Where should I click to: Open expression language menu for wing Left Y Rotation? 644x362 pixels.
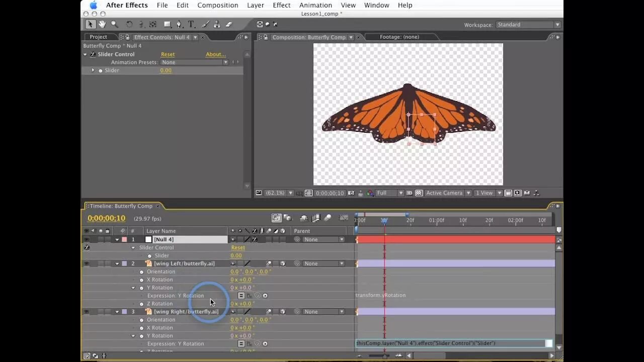pyautogui.click(x=265, y=296)
